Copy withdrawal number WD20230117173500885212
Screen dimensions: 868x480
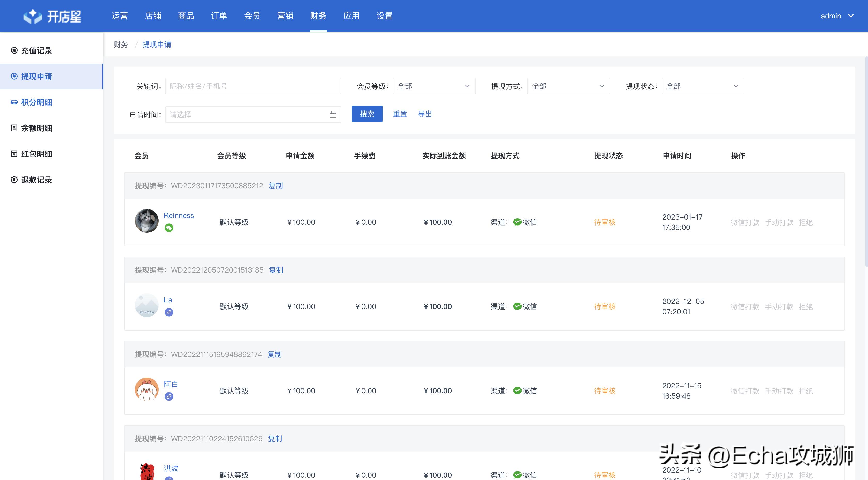point(276,186)
